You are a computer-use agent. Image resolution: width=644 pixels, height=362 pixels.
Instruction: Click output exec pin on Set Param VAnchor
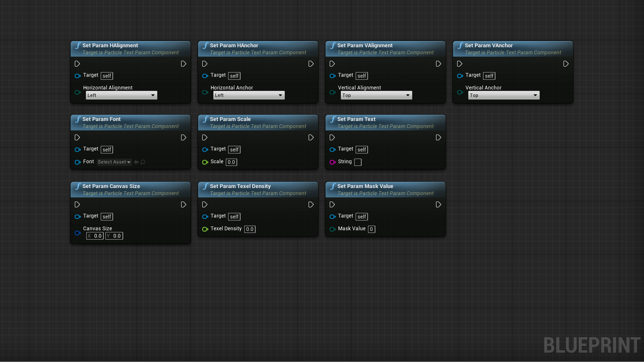coord(566,64)
